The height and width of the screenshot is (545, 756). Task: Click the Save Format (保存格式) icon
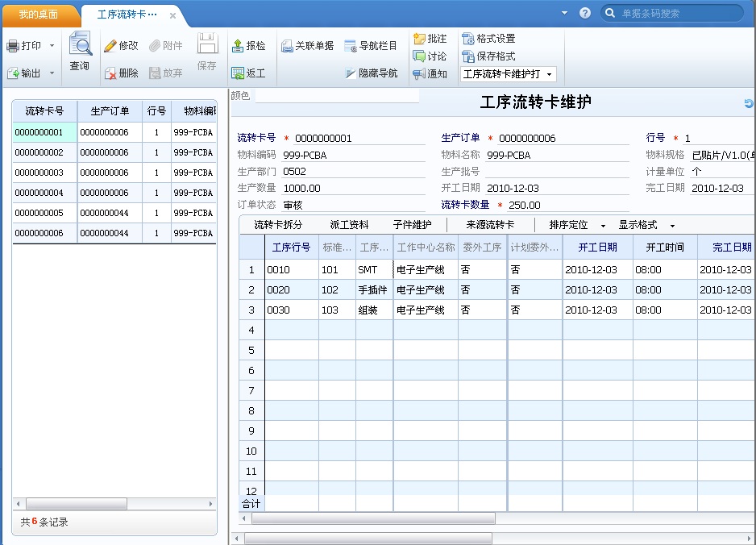point(468,56)
